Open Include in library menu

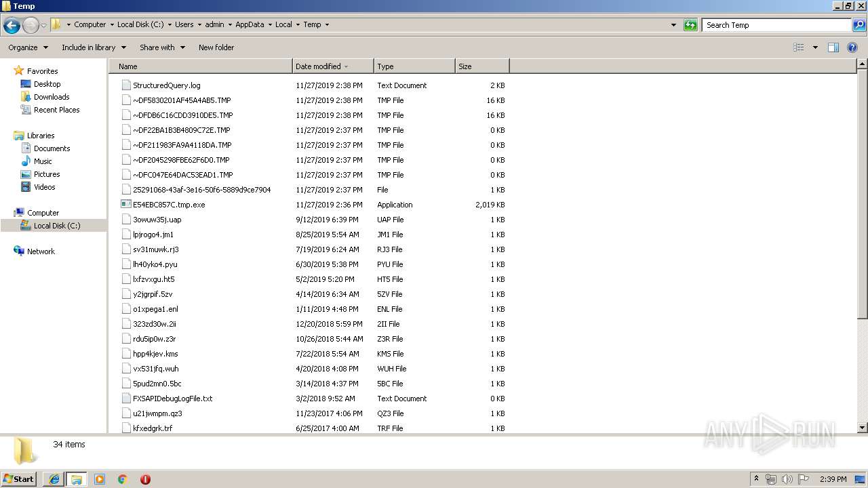pos(94,47)
